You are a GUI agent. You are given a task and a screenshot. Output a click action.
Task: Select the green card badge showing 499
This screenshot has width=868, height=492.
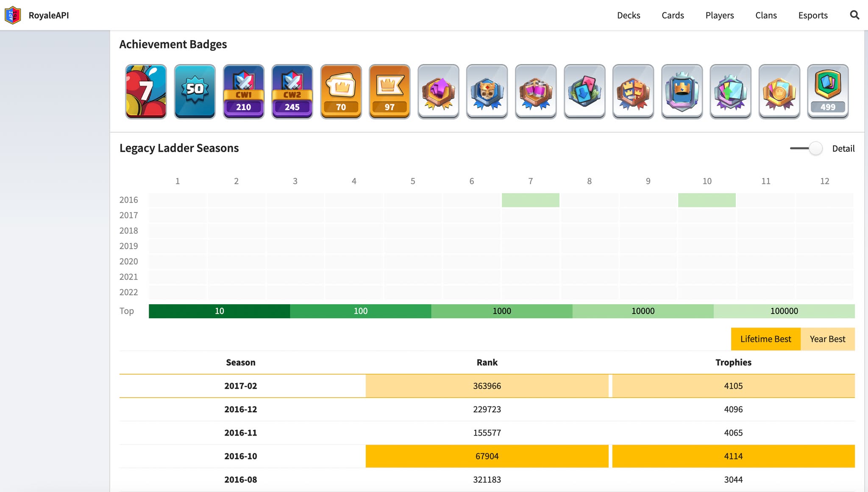828,92
